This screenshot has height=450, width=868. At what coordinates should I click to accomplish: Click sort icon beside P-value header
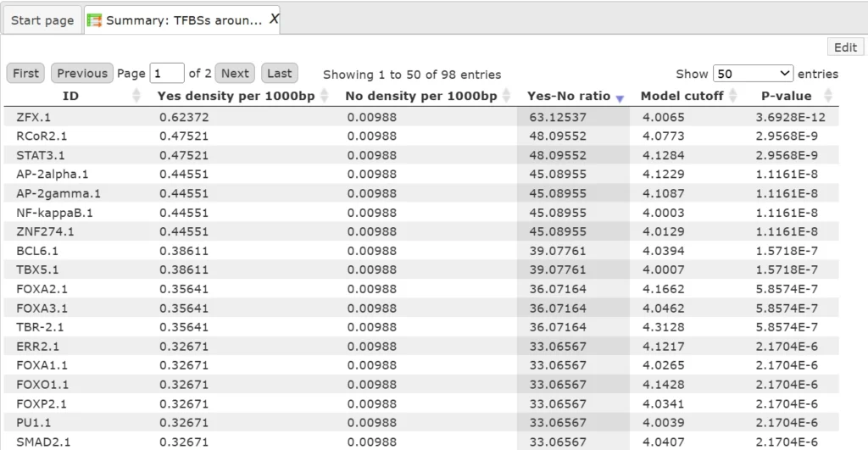point(828,97)
